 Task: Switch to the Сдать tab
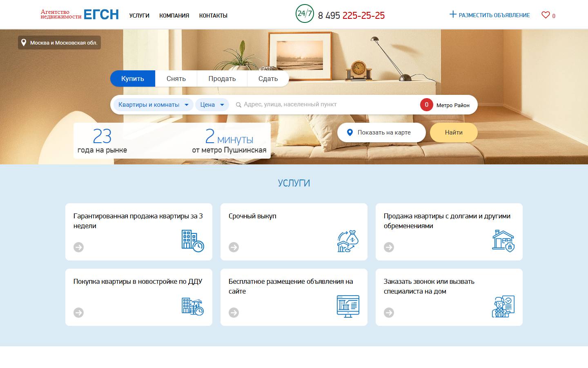pos(268,79)
